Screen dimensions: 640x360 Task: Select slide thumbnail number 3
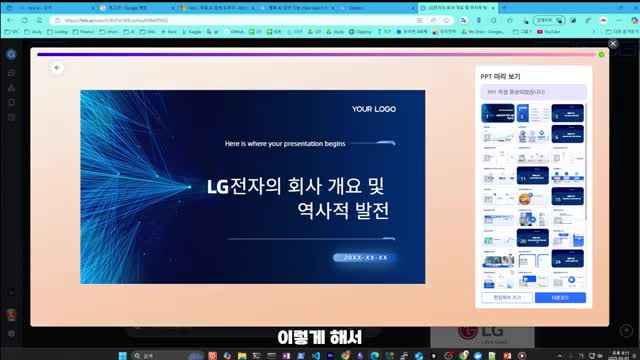[567, 113]
